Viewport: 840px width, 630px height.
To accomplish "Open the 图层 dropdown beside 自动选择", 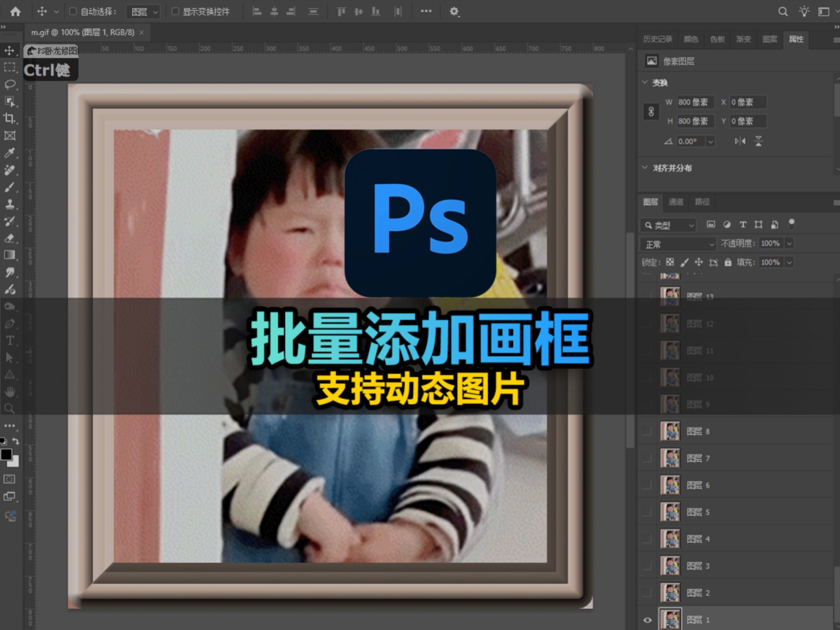I will point(143,11).
